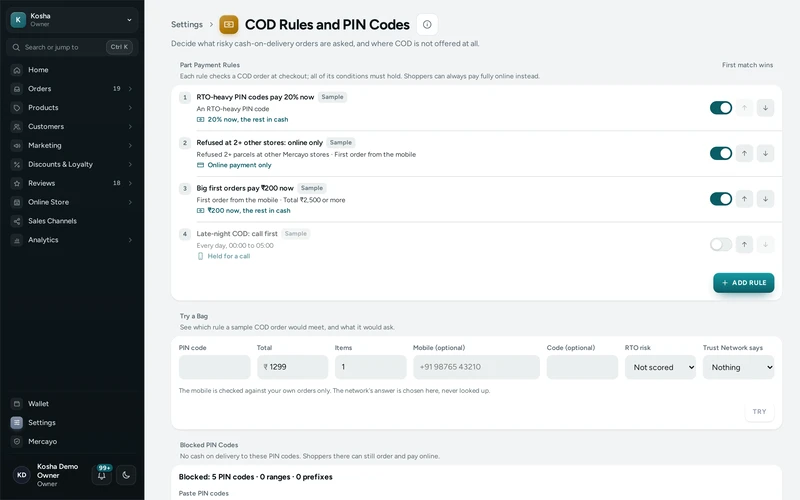Disable the Refused at 2+ stores rule
Image resolution: width=800 pixels, height=500 pixels.
[x=720, y=153]
